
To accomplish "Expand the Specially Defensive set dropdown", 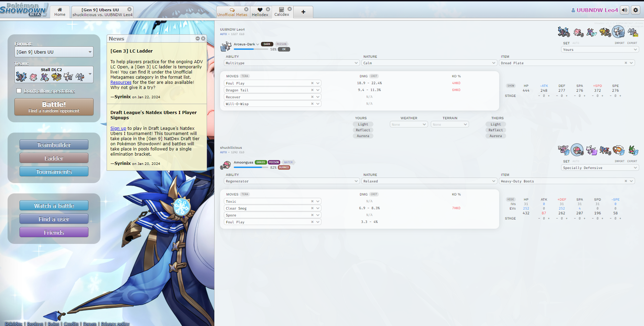I will tap(600, 168).
